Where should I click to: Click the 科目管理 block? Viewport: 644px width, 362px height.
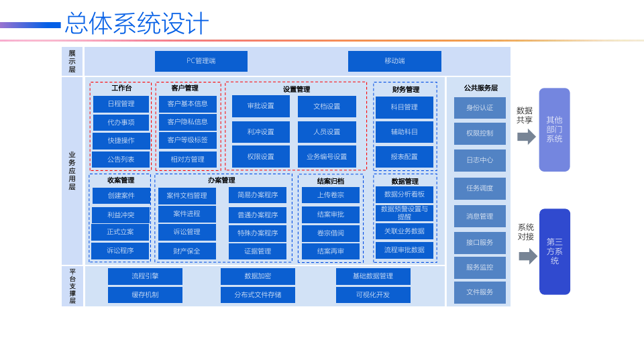tap(404, 107)
